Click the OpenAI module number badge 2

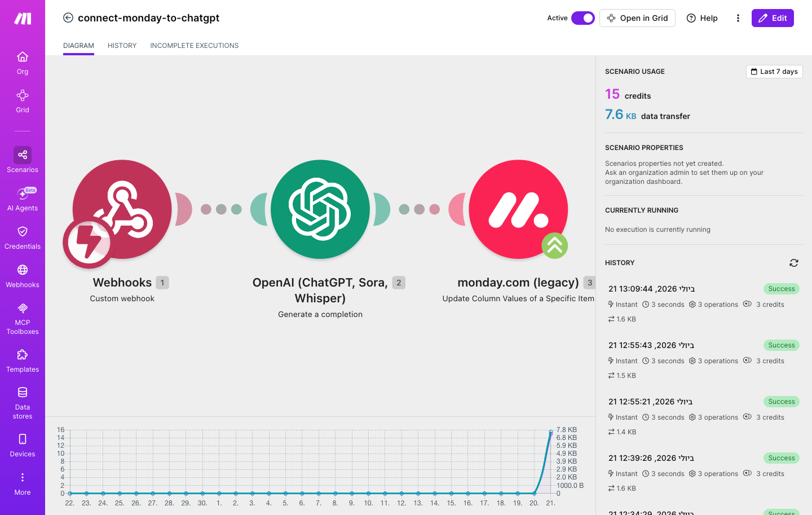(x=399, y=283)
